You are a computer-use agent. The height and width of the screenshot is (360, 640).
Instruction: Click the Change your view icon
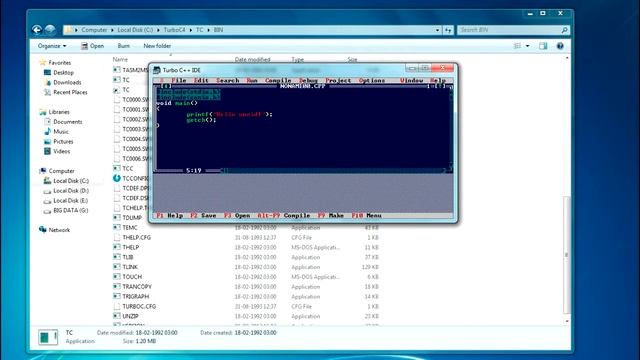click(517, 46)
